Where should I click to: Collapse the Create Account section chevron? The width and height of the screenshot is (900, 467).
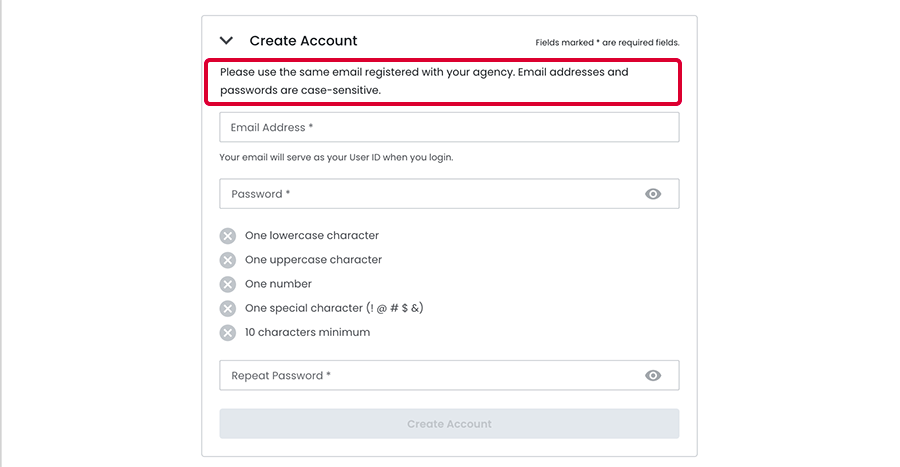coord(227,41)
